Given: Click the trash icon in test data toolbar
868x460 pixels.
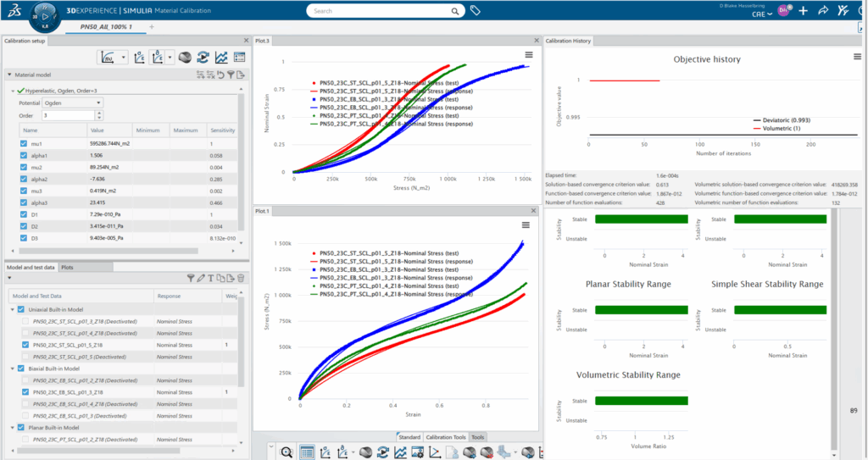Looking at the screenshot, I should coord(241,278).
